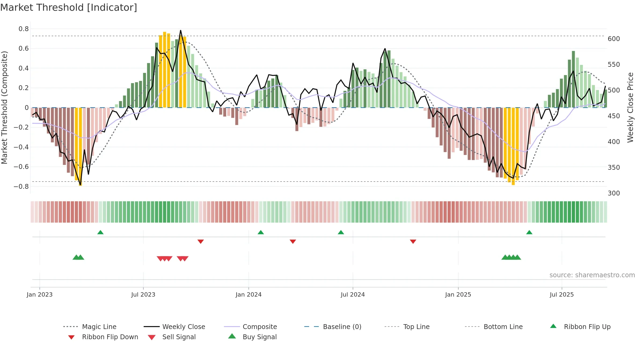Screen dimensions: 644x362
Task: Click the red Ribbon Flip Down legend triangle
Action: (71, 337)
